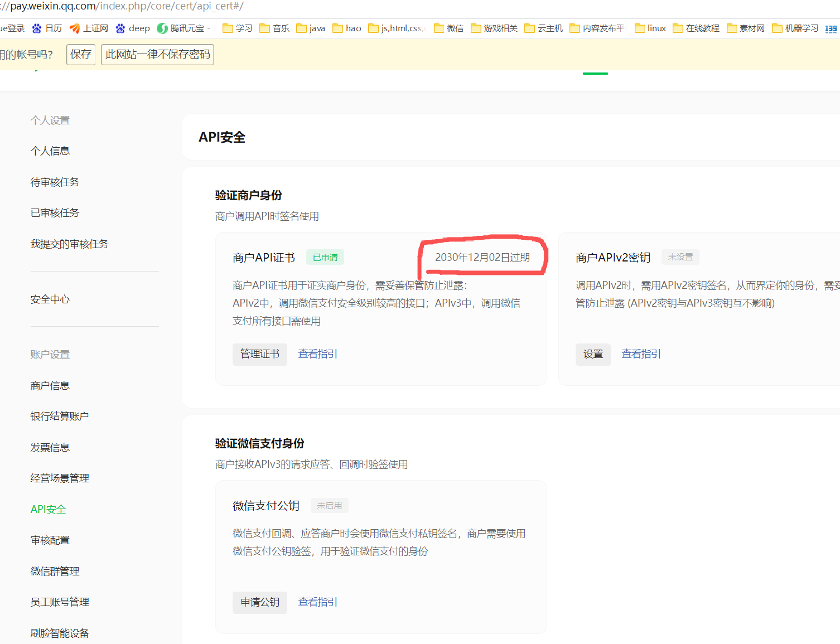Screen dimensions: 840x644
Task: Click the 管理证书 button
Action: coord(259,354)
